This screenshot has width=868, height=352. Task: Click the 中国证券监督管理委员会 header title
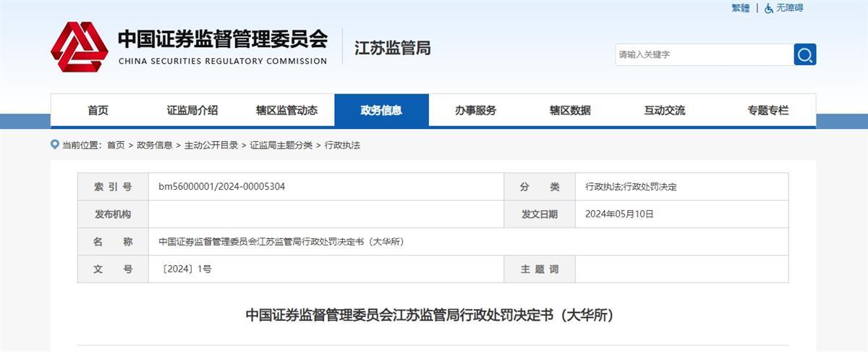pyautogui.click(x=223, y=38)
